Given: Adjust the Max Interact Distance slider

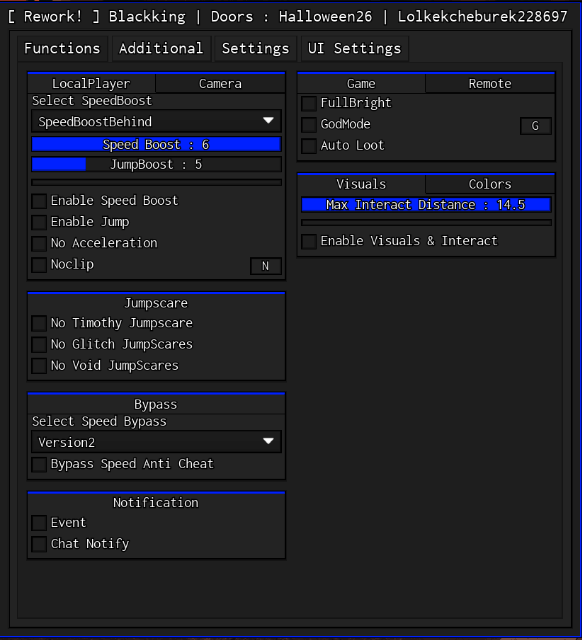Looking at the screenshot, I should tap(427, 204).
